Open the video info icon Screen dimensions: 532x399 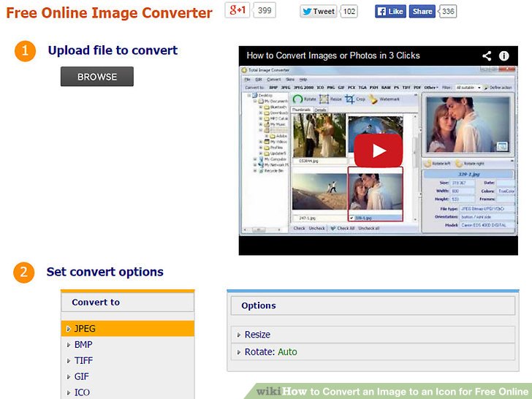pos(503,56)
